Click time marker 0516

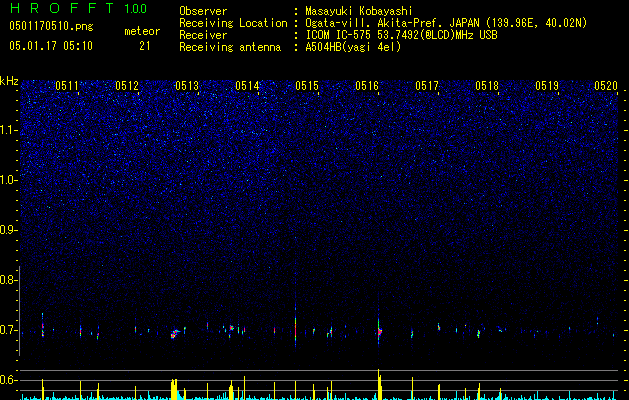(367, 86)
